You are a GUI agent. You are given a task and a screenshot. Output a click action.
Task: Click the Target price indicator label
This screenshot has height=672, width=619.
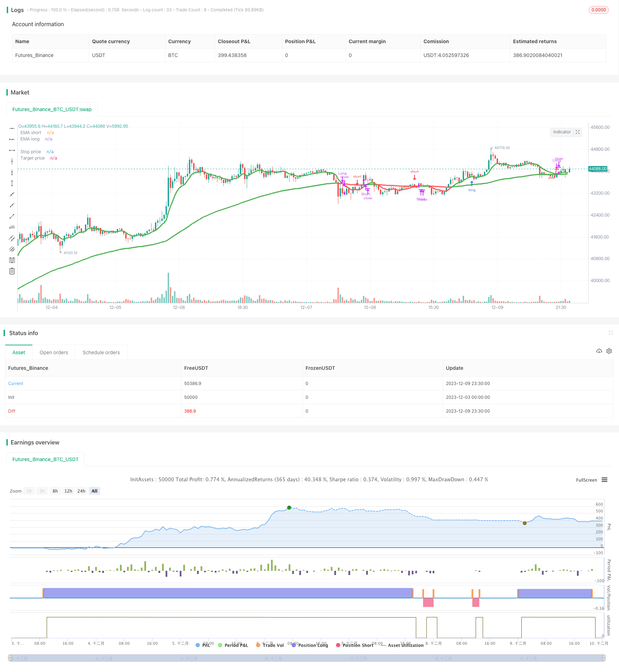pyautogui.click(x=33, y=158)
